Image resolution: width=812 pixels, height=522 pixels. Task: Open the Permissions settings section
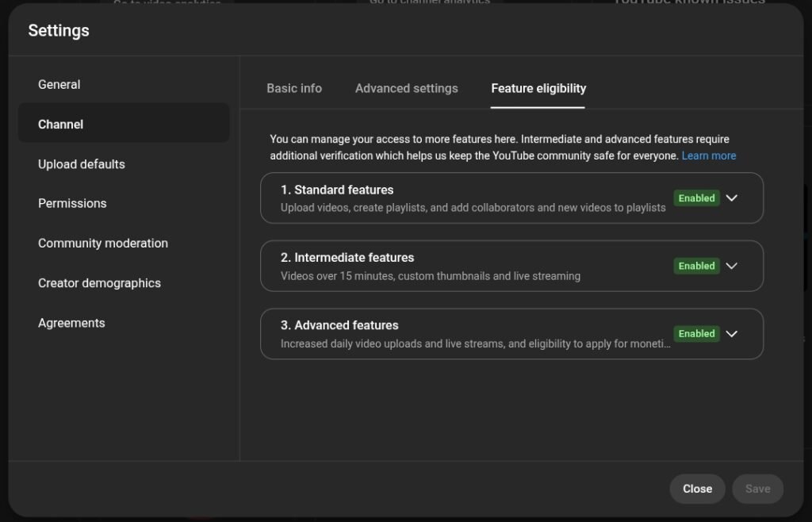72,203
